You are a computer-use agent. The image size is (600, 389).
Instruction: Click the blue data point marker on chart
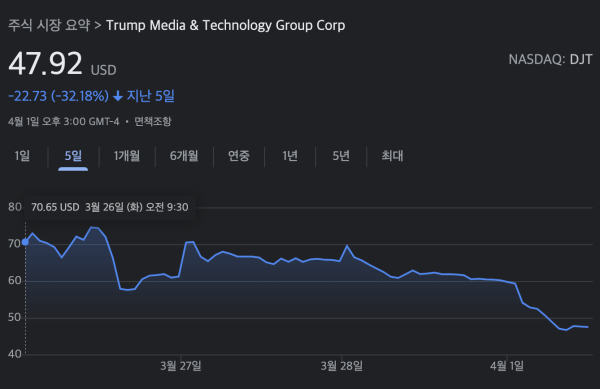point(25,242)
